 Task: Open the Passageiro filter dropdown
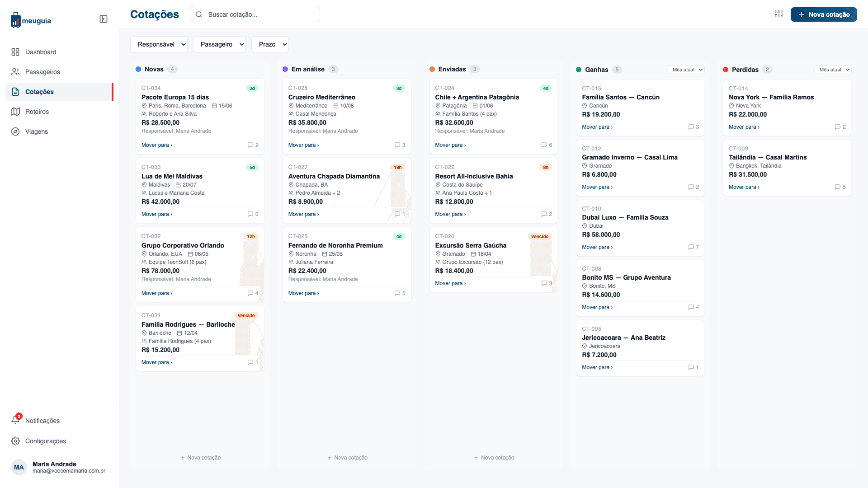coord(219,44)
